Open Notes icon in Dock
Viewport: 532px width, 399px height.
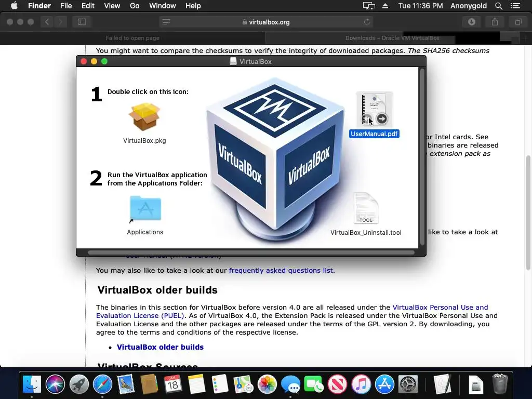pos(196,384)
